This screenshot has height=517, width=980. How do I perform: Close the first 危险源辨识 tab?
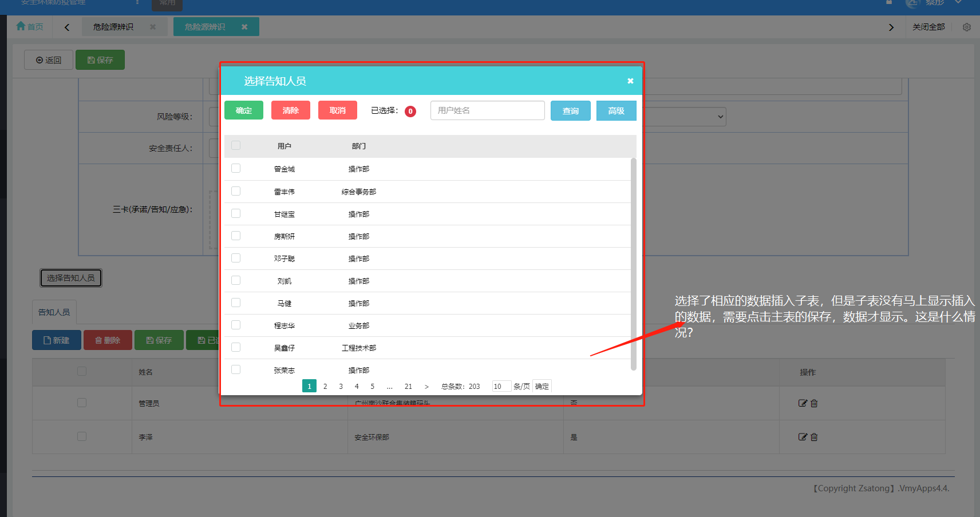tap(153, 27)
